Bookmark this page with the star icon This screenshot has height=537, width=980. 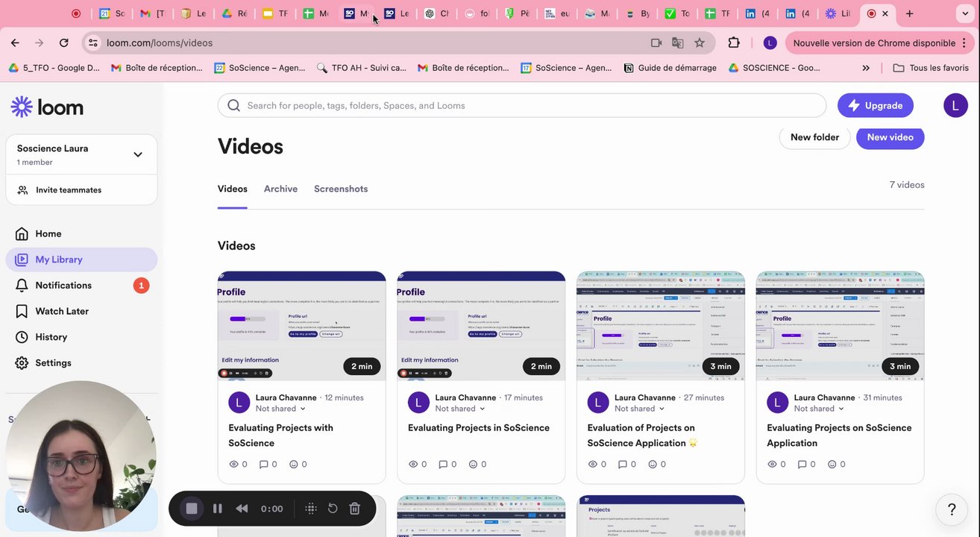click(x=700, y=43)
